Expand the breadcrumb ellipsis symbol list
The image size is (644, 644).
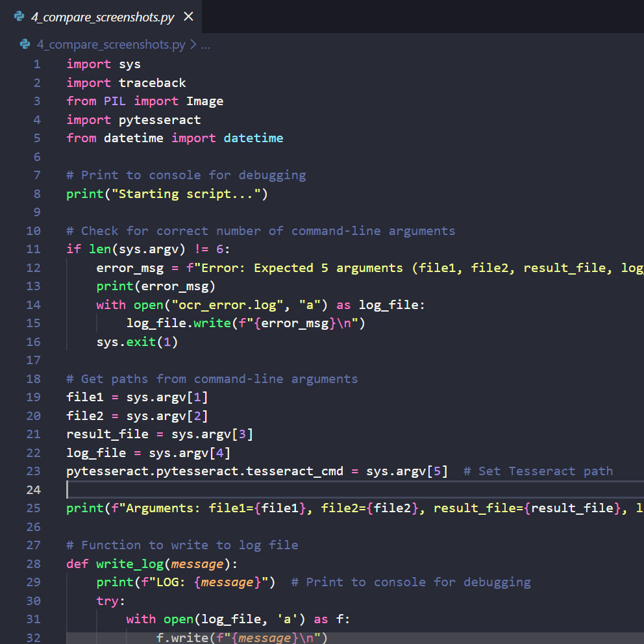click(205, 45)
